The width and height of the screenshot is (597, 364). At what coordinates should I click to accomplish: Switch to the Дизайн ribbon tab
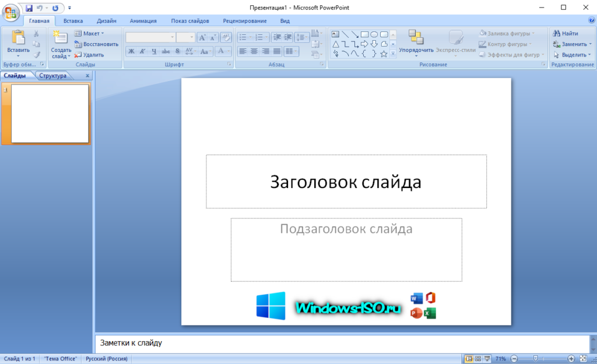click(107, 21)
